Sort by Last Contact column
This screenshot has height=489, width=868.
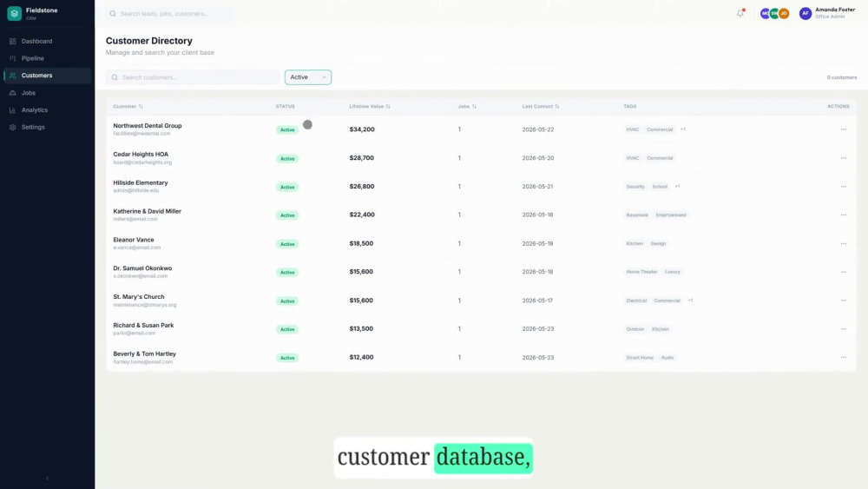540,106
